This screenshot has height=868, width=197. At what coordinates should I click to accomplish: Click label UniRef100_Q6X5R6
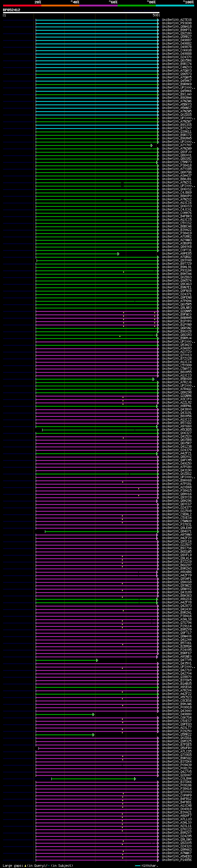coord(176,61)
